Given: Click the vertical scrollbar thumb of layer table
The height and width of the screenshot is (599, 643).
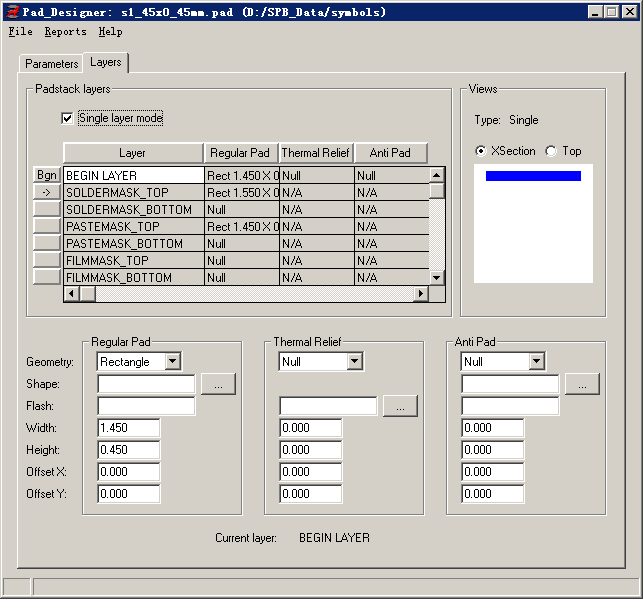Looking at the screenshot, I should pyautogui.click(x=437, y=191).
